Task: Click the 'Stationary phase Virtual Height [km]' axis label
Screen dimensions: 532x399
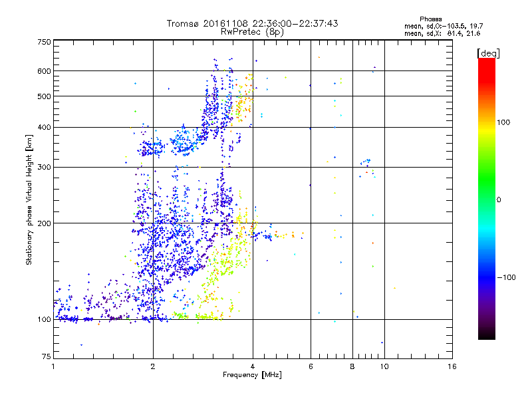Action: click(x=29, y=200)
